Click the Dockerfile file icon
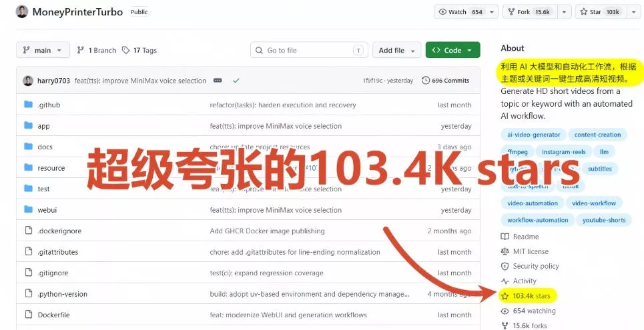This screenshot has width=644, height=330. click(28, 315)
